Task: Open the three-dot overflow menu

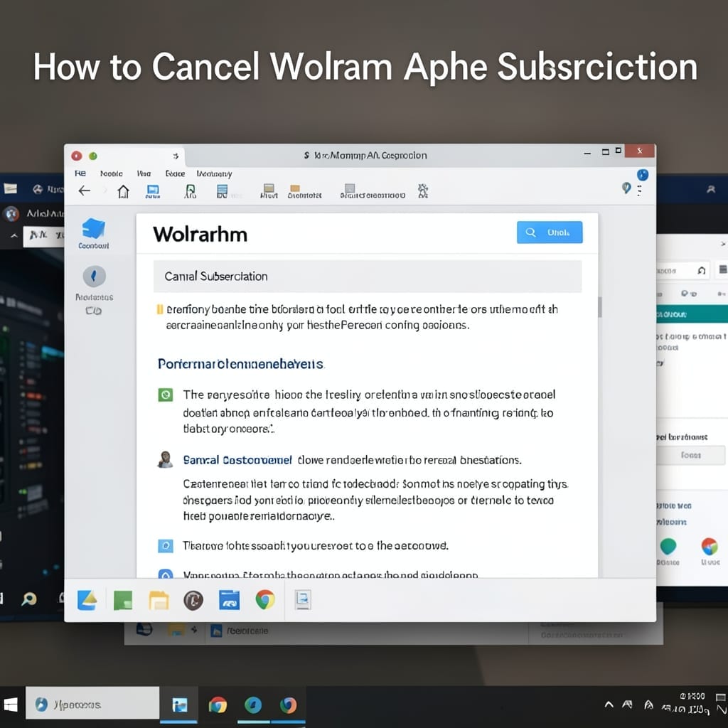Action: (x=640, y=191)
